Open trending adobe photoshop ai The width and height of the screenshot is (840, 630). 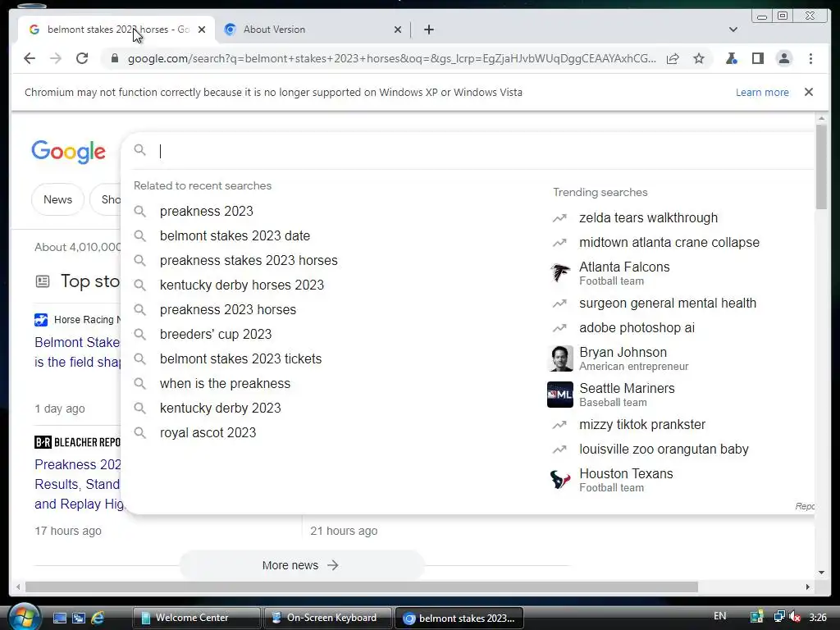pyautogui.click(x=637, y=328)
